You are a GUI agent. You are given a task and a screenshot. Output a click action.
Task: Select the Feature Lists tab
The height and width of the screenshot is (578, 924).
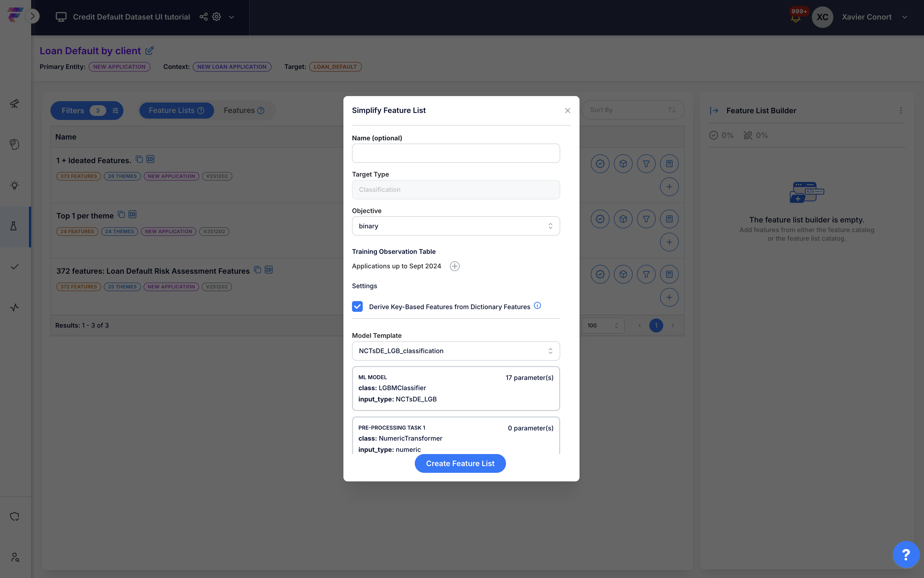[x=176, y=111]
